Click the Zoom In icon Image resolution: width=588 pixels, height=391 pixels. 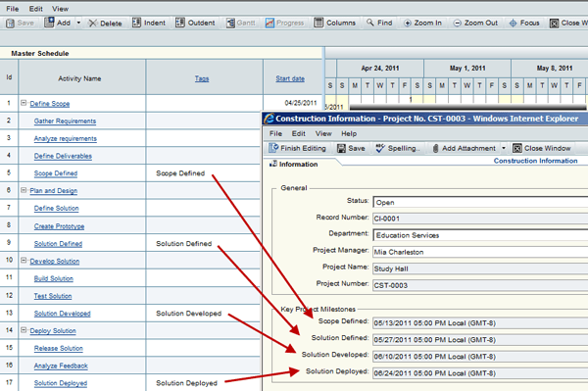pos(408,24)
